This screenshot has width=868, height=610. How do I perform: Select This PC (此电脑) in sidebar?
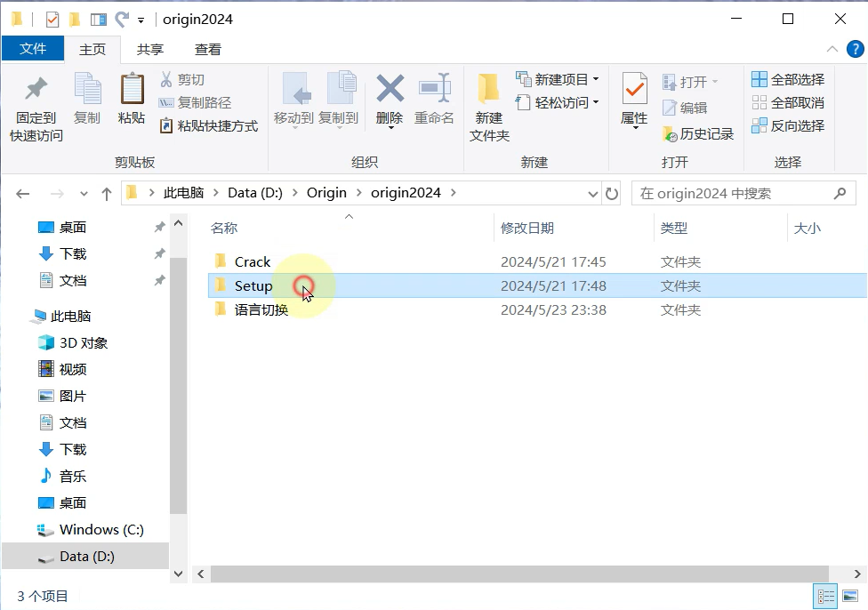70,316
